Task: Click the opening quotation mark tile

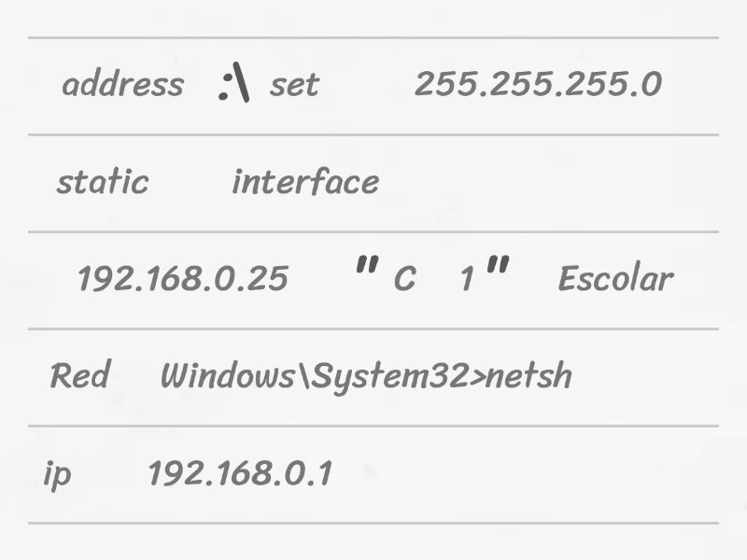Action: (x=365, y=273)
